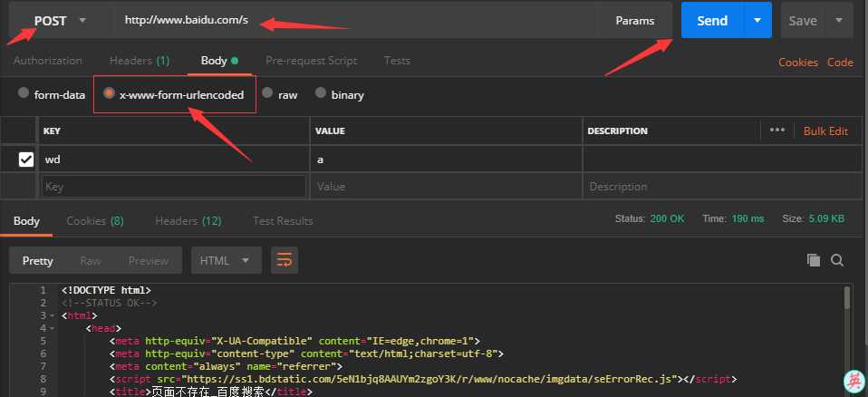This screenshot has height=397, width=868.
Task: Click the empty Value input field
Action: 446,187
